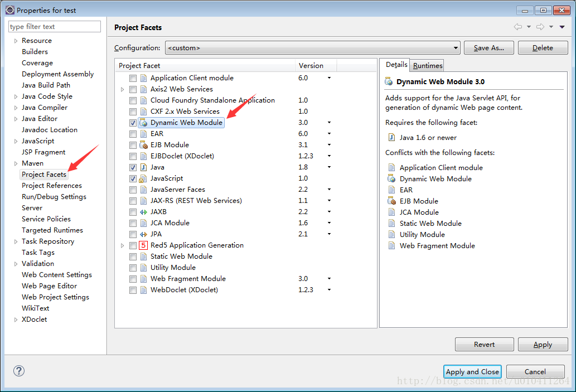Click the Web Fragment Module facet list icon
This screenshot has width=576, height=392.
143,279
